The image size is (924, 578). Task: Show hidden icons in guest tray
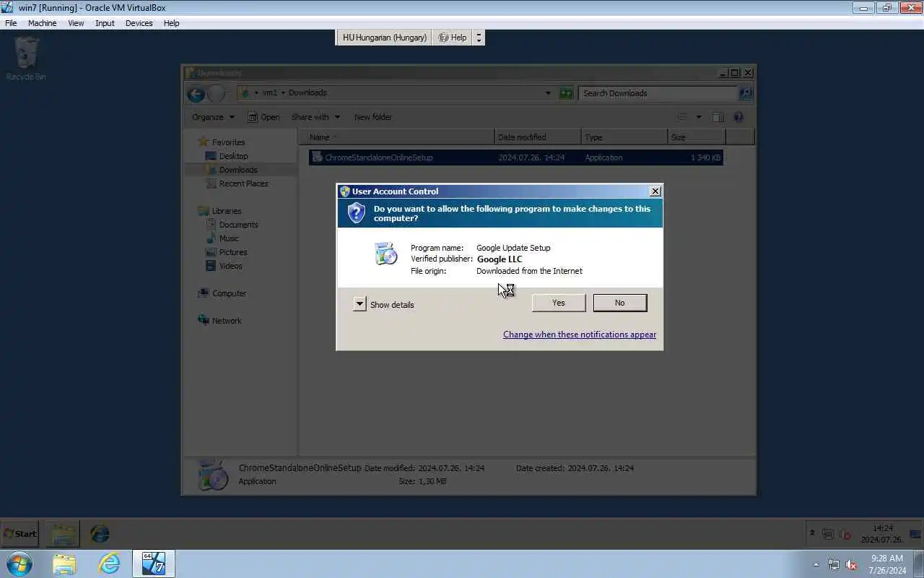tap(812, 533)
